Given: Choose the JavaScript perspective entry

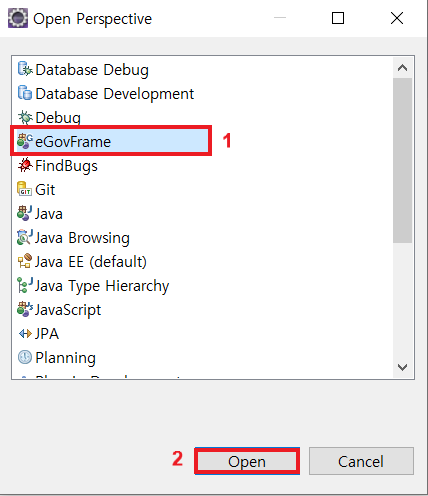Looking at the screenshot, I should tap(59, 310).
